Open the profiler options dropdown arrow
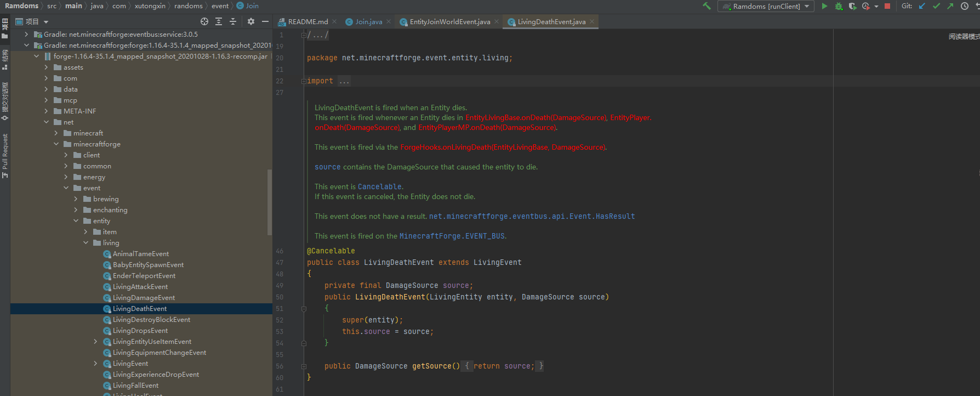The image size is (980, 396). click(876, 7)
